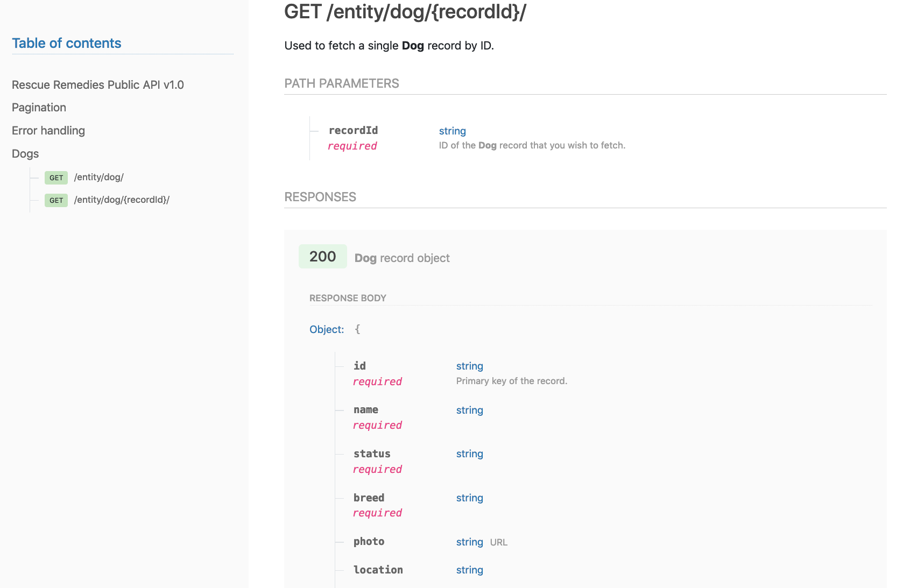This screenshot has width=917, height=588.
Task: Click the photo field name
Action: [369, 541]
